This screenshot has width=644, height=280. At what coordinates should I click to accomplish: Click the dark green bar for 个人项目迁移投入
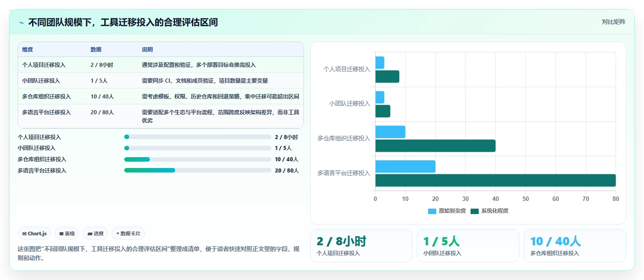387,76
